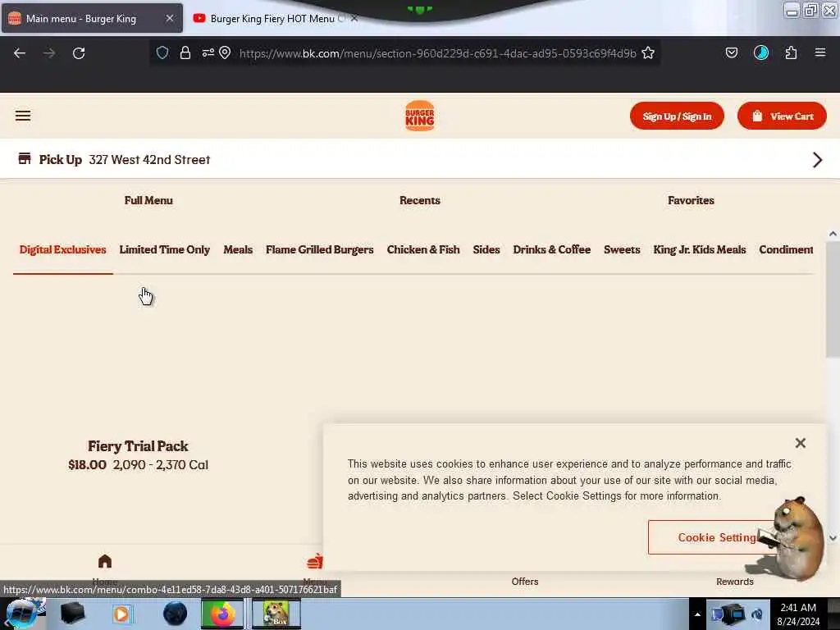Bookmark this page with the star icon
Image resolution: width=840 pixels, height=630 pixels.
tap(648, 52)
